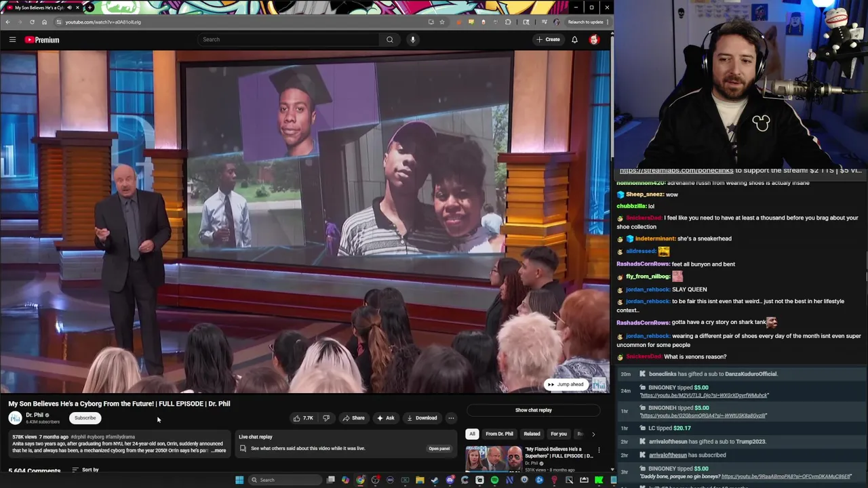The image size is (868, 488).
Task: Select the Related chip
Action: click(x=532, y=434)
